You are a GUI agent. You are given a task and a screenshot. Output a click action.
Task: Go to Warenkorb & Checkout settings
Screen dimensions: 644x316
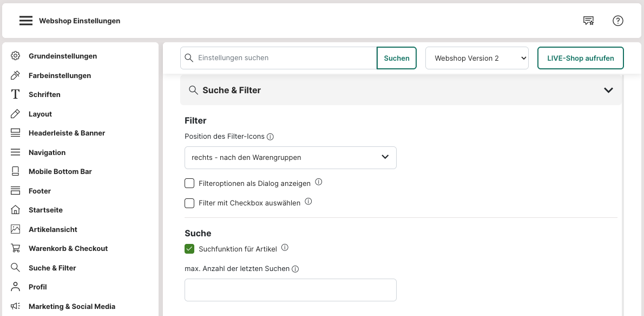(68, 248)
